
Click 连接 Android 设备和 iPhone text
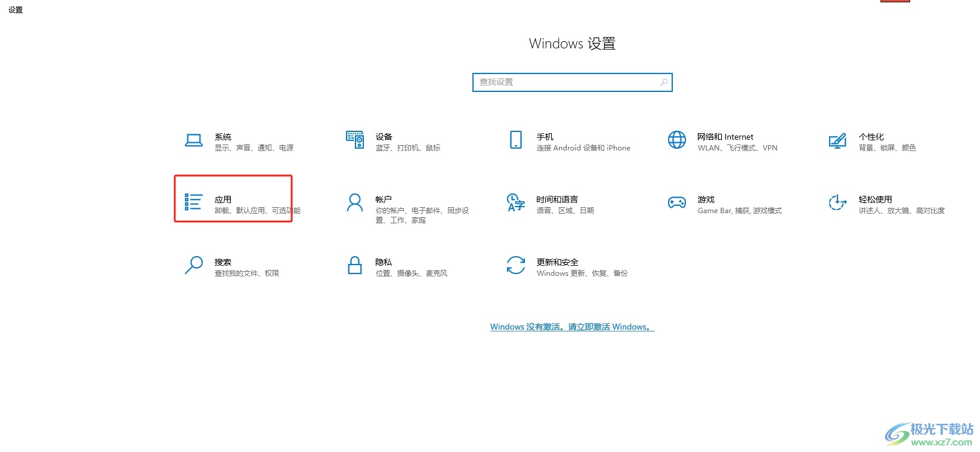coord(583,148)
